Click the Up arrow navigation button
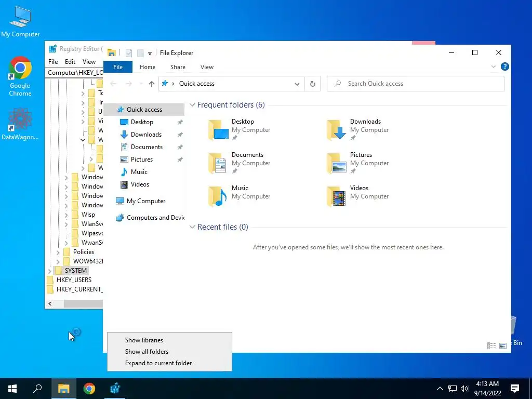 pos(151,84)
